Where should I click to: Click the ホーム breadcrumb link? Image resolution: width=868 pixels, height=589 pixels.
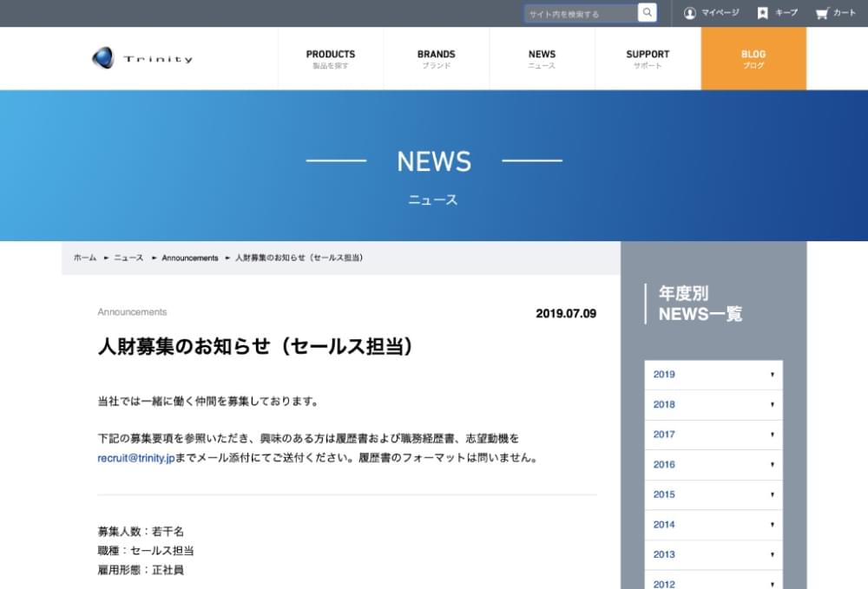coord(85,259)
